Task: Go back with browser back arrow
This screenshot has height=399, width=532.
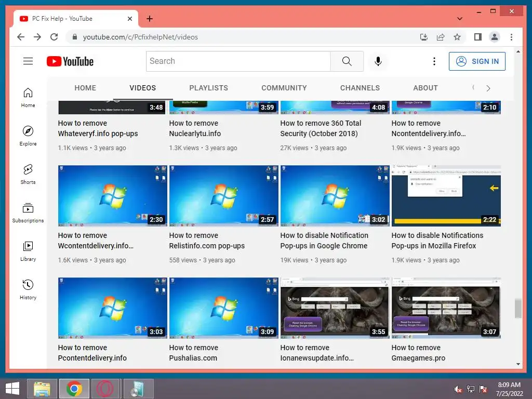Action: (21, 37)
